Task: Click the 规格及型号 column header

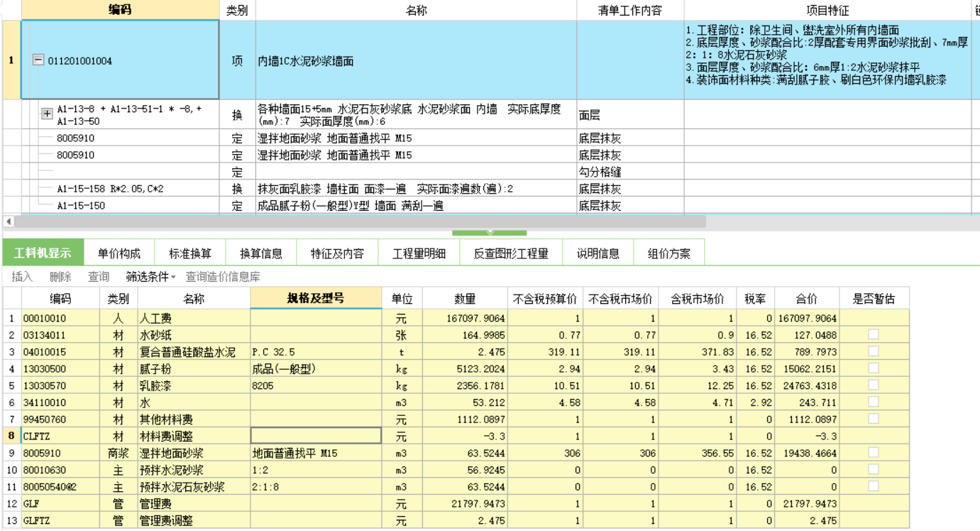Action: click(316, 298)
